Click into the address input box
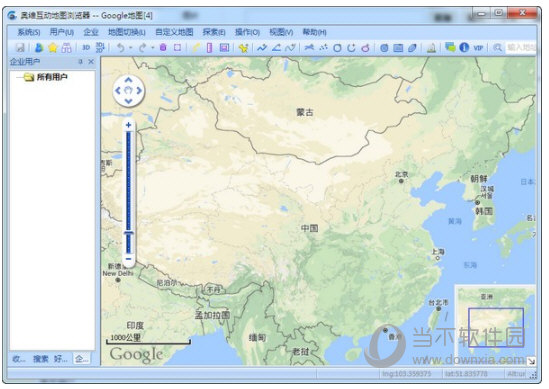Screen dimensions: 549x389 tap(521, 47)
